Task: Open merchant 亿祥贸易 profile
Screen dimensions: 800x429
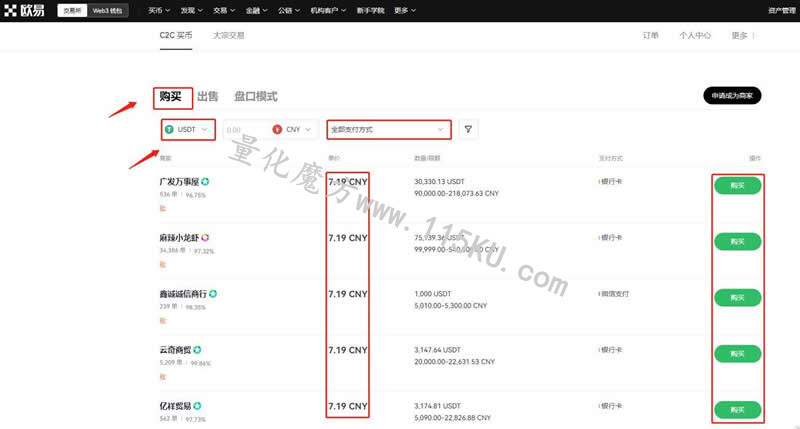Action: click(x=176, y=406)
